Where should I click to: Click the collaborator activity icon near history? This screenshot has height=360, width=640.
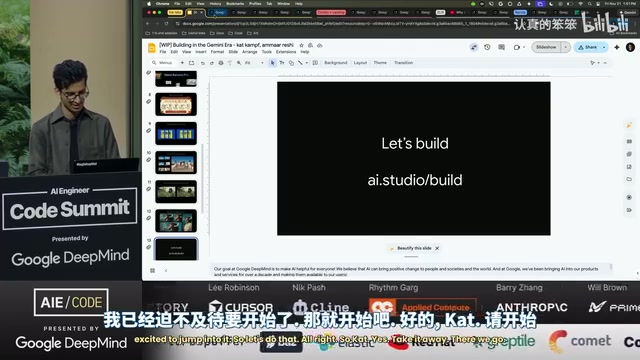(x=473, y=47)
